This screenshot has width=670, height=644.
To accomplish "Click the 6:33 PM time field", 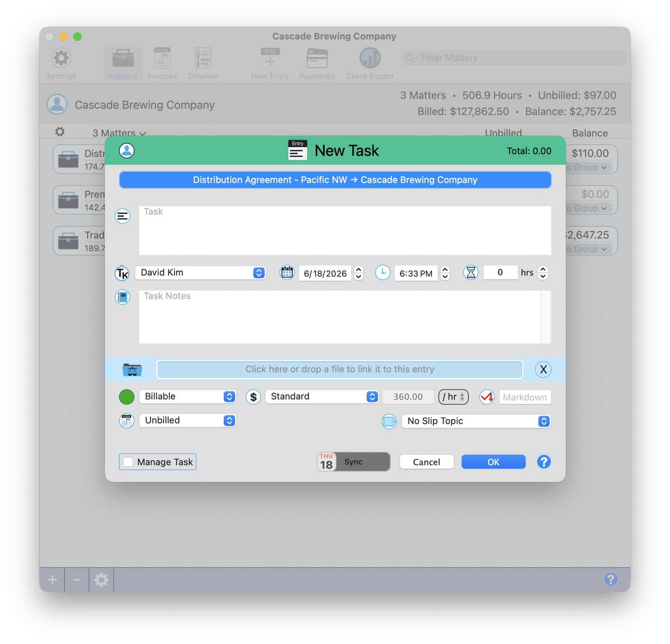I will pos(416,273).
